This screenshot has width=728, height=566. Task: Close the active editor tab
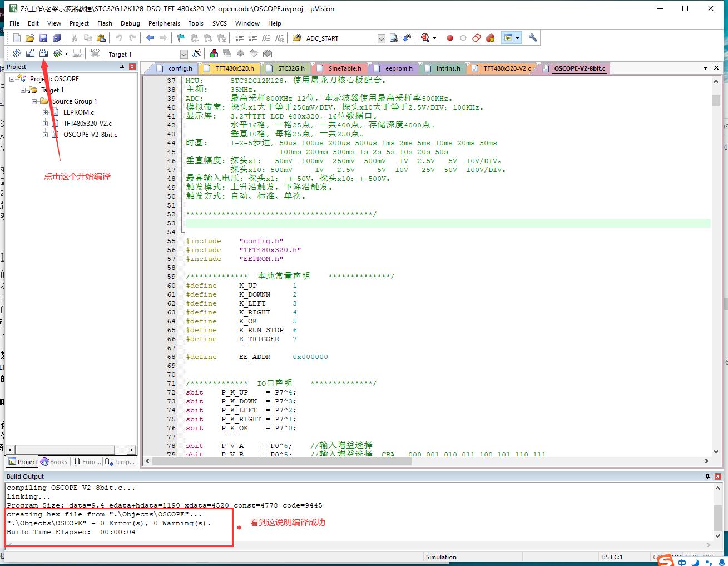(717, 68)
